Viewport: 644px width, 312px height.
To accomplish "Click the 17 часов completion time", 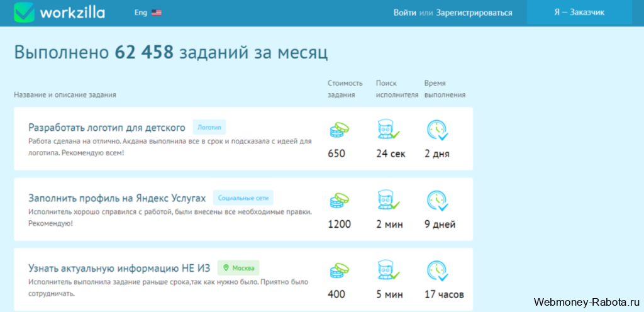I will [x=444, y=294].
